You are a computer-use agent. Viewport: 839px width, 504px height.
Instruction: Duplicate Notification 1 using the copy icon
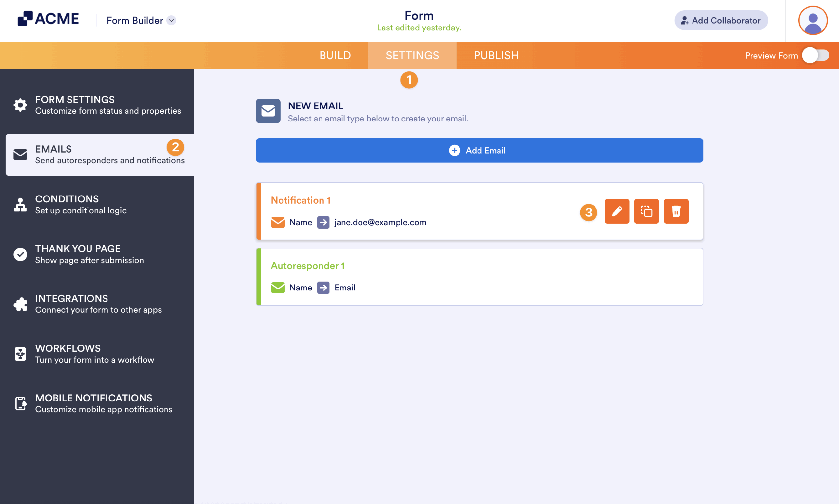646,211
